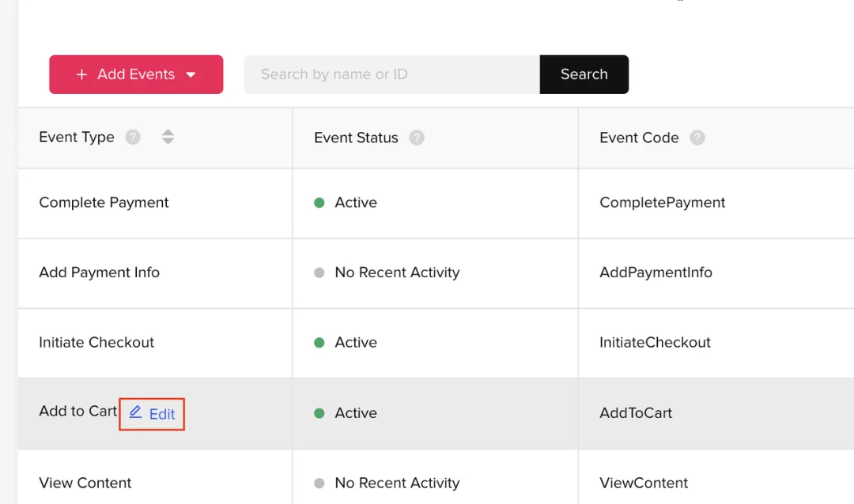Image resolution: width=854 pixels, height=504 pixels.
Task: Click the Edit link beside Add to Cart
Action: click(152, 414)
